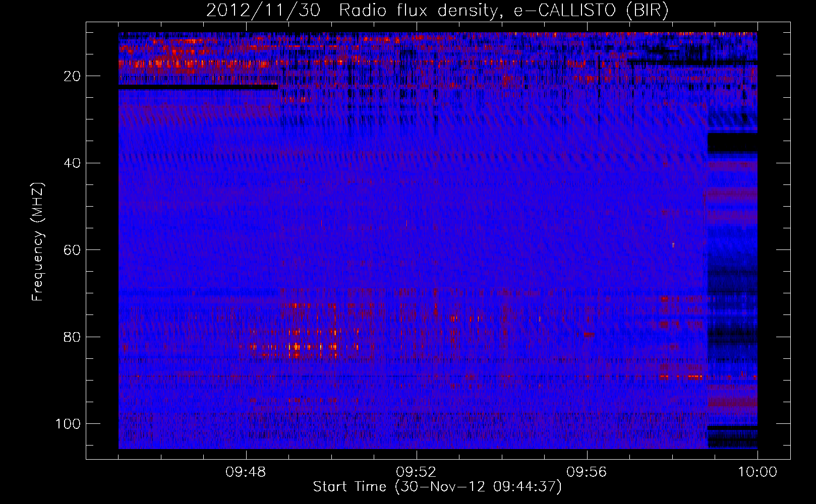
Task: Click the '20' frequency tick label
Action: (x=72, y=76)
